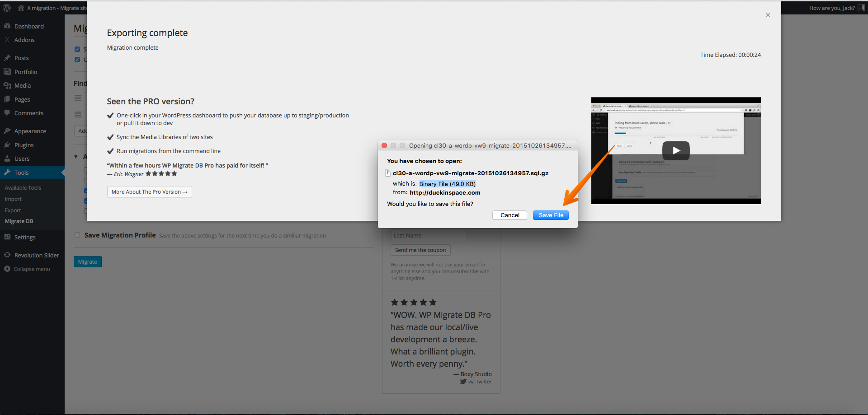
Task: Click the Last Name input field
Action: click(x=429, y=236)
